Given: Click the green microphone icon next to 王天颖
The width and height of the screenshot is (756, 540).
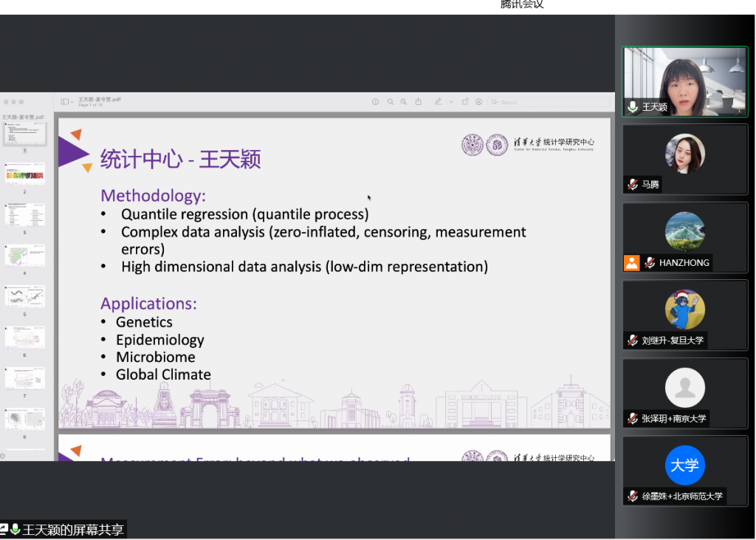Looking at the screenshot, I should pos(633,107).
